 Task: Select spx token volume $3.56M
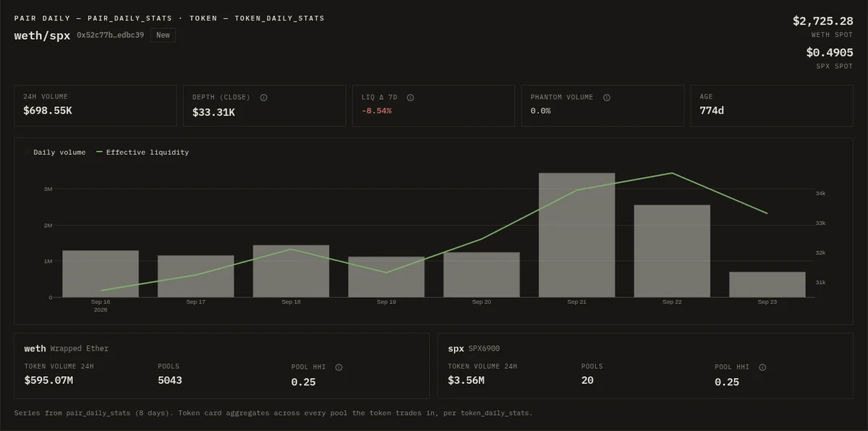tap(466, 380)
